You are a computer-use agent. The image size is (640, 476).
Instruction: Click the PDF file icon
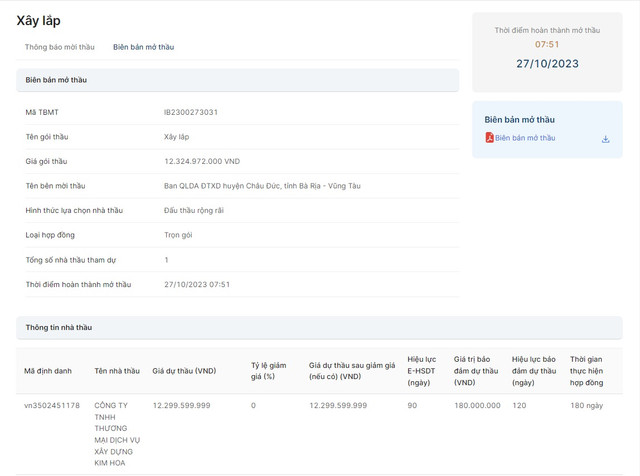(489, 138)
